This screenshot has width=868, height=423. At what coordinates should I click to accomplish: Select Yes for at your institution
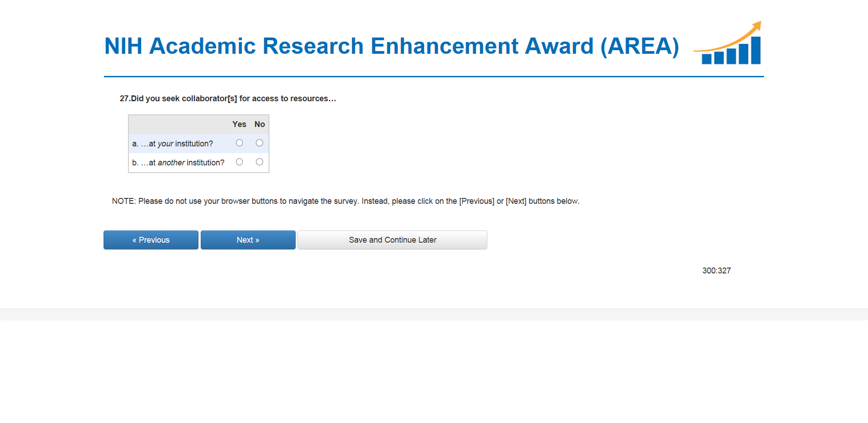(x=239, y=143)
